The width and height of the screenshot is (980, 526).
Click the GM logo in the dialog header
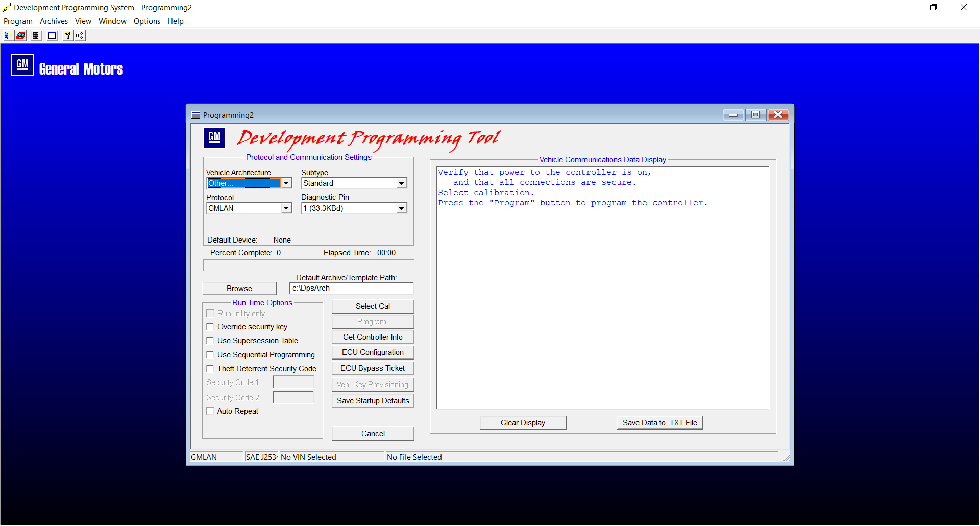point(214,137)
